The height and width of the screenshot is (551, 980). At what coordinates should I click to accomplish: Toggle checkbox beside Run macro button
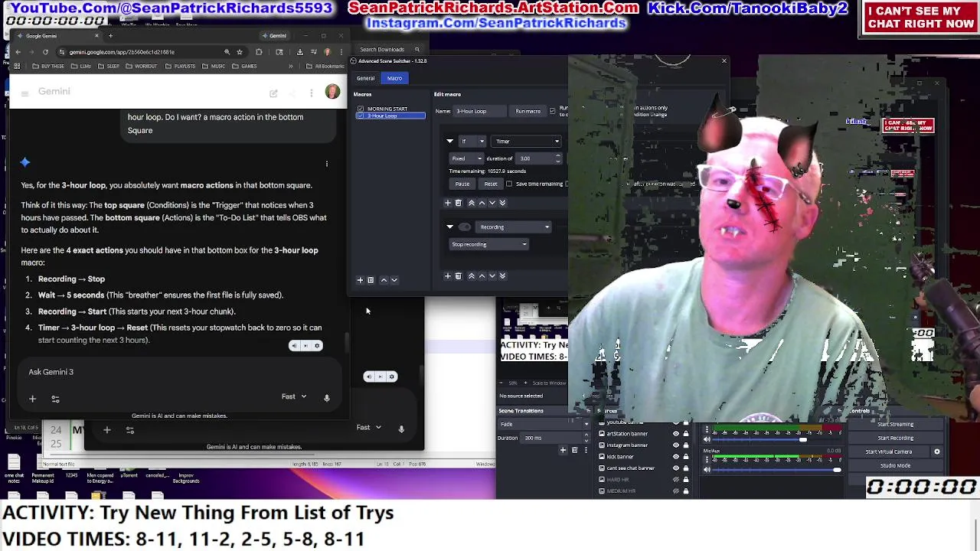point(553,111)
